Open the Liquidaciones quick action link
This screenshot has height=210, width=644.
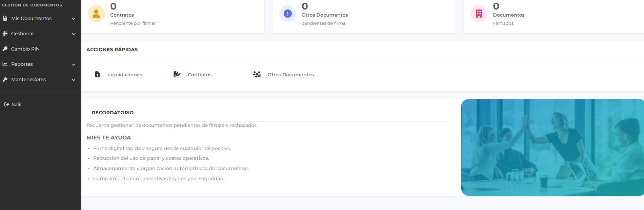click(125, 75)
